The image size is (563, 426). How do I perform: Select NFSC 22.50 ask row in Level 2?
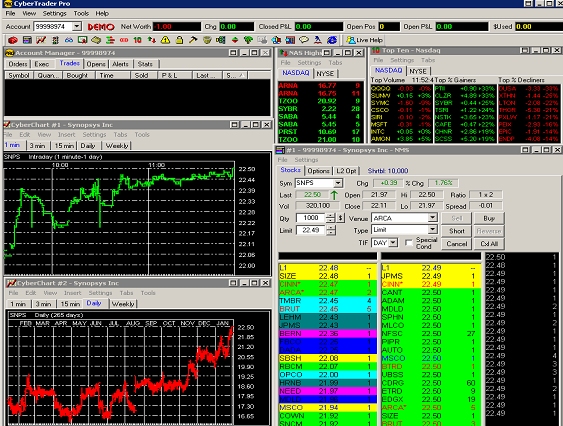click(431, 334)
